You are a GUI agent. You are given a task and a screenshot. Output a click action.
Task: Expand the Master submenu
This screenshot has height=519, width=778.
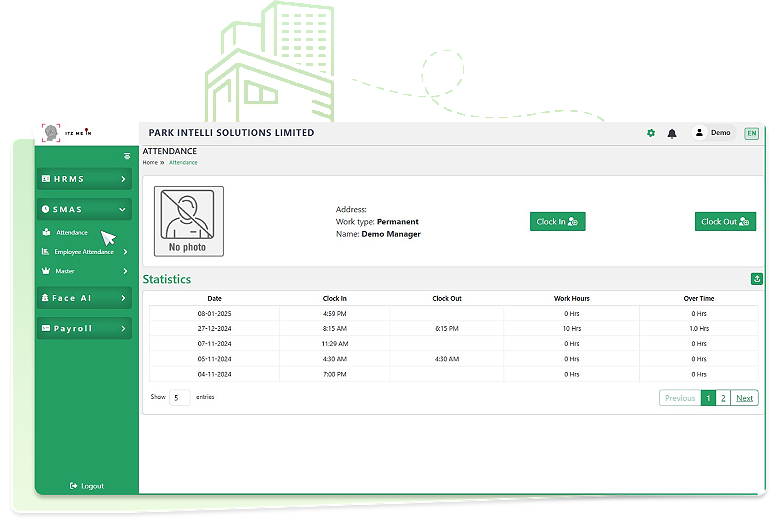[84, 271]
